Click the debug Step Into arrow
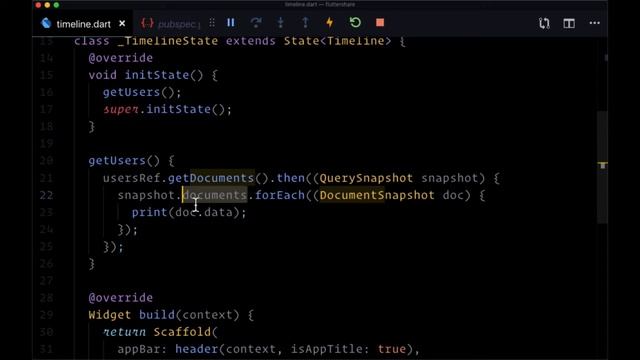 click(280, 22)
